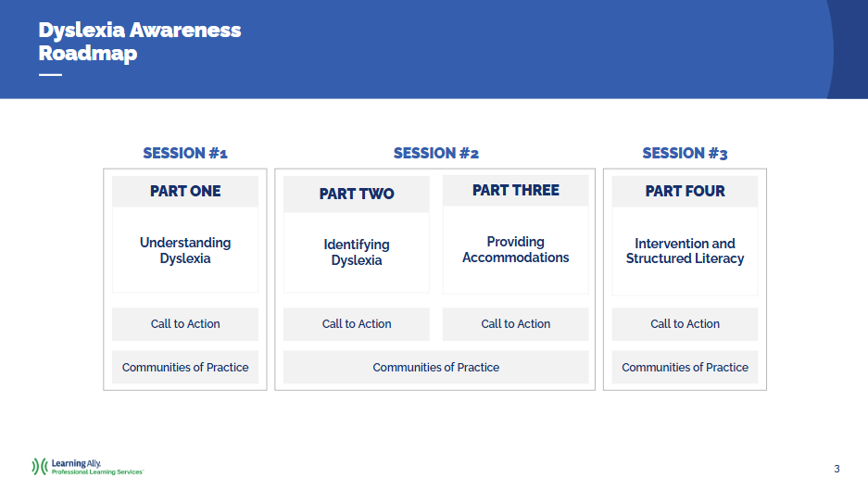
Task: Click the PART ONE header box
Action: point(185,191)
